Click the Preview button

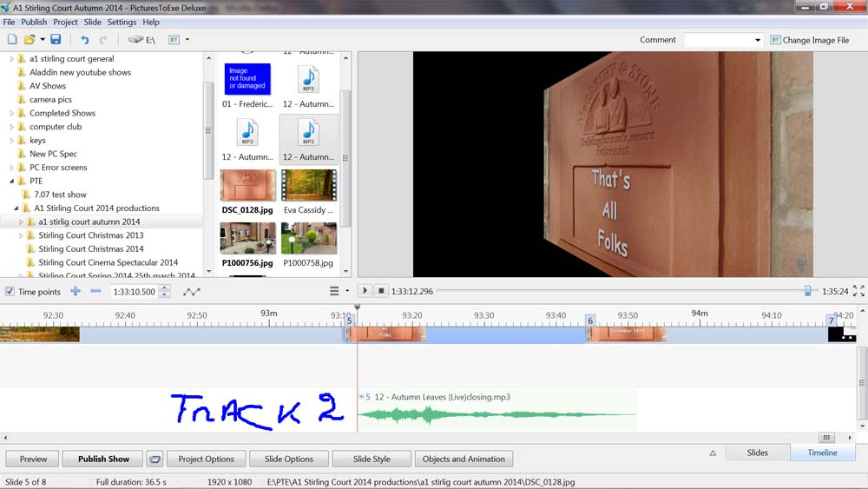33,459
